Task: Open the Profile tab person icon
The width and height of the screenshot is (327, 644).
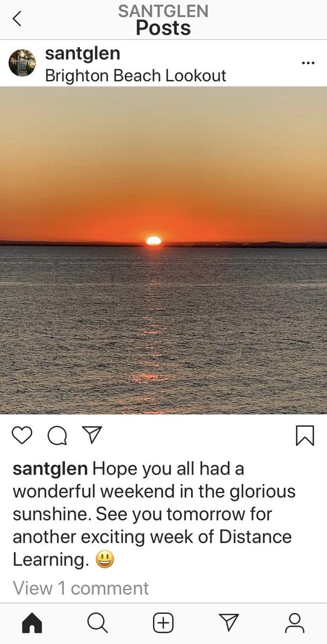Action: point(294,623)
